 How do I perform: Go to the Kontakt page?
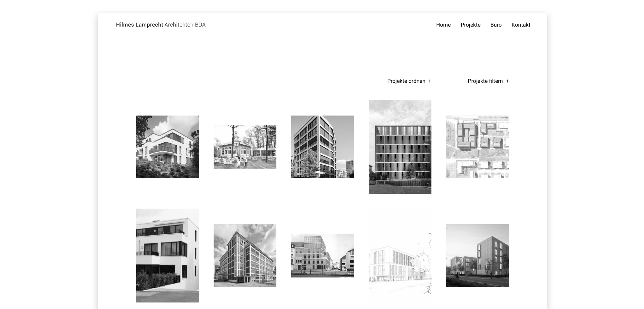pyautogui.click(x=521, y=25)
